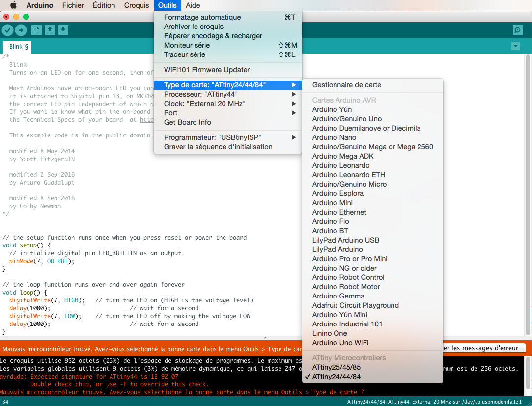
Task: Choose Archiver le croquis
Action: (x=227, y=27)
